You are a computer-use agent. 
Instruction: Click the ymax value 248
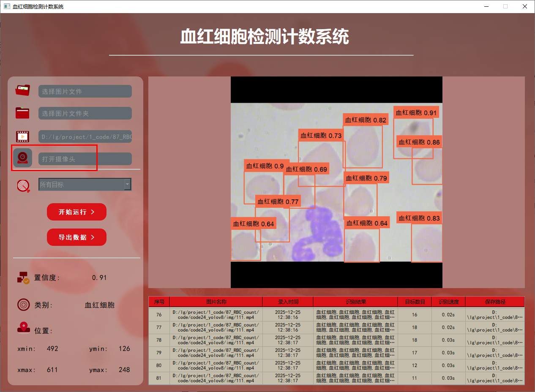point(124,370)
